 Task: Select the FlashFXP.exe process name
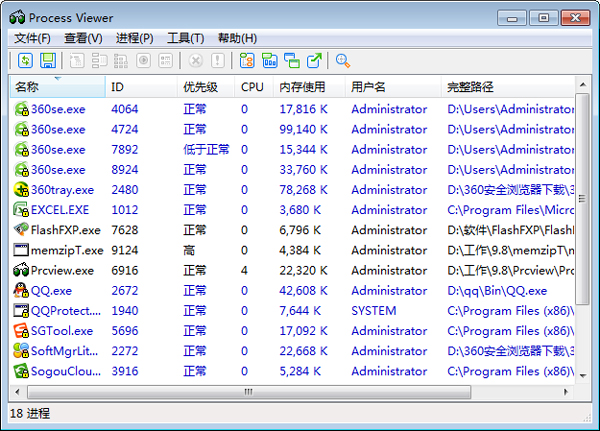pos(65,230)
